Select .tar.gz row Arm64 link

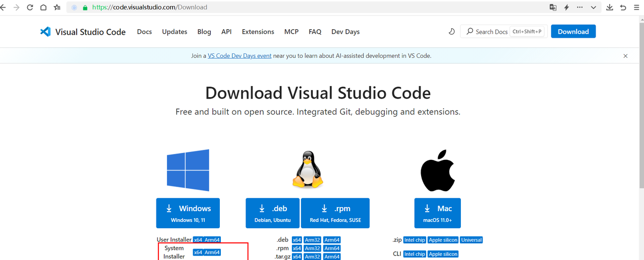(x=332, y=256)
